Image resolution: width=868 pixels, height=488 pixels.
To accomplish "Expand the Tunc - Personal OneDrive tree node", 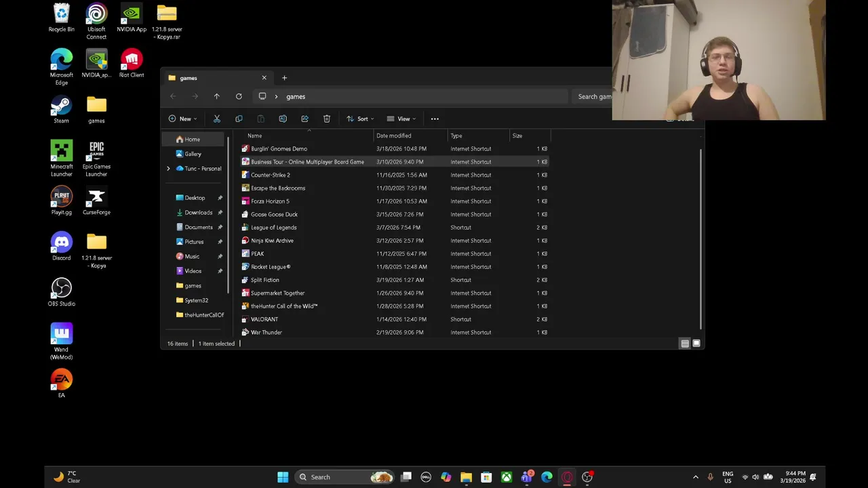I will (x=168, y=168).
